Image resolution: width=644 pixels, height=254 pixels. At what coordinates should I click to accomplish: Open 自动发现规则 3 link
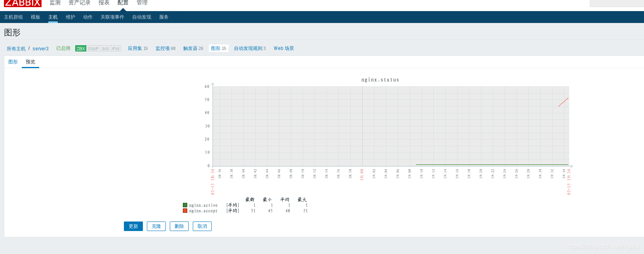(x=250, y=48)
